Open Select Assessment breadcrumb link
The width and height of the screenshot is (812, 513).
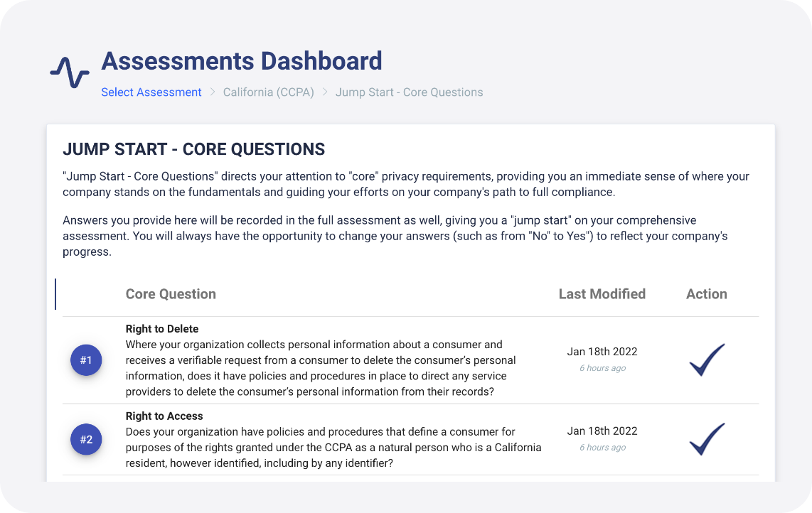pos(151,92)
